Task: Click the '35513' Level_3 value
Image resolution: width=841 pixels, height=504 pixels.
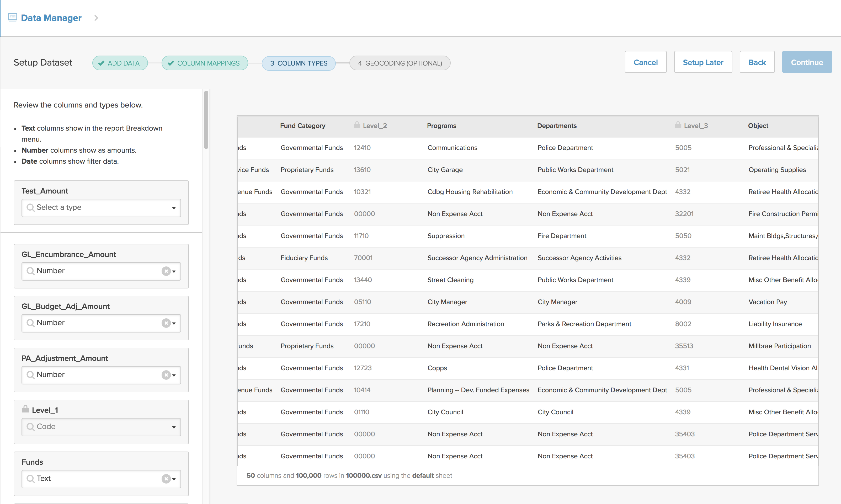Action: tap(684, 346)
